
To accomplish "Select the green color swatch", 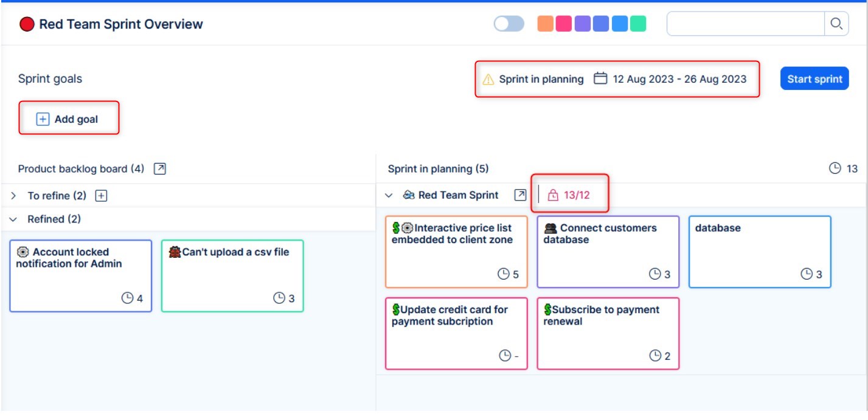I will (x=638, y=24).
